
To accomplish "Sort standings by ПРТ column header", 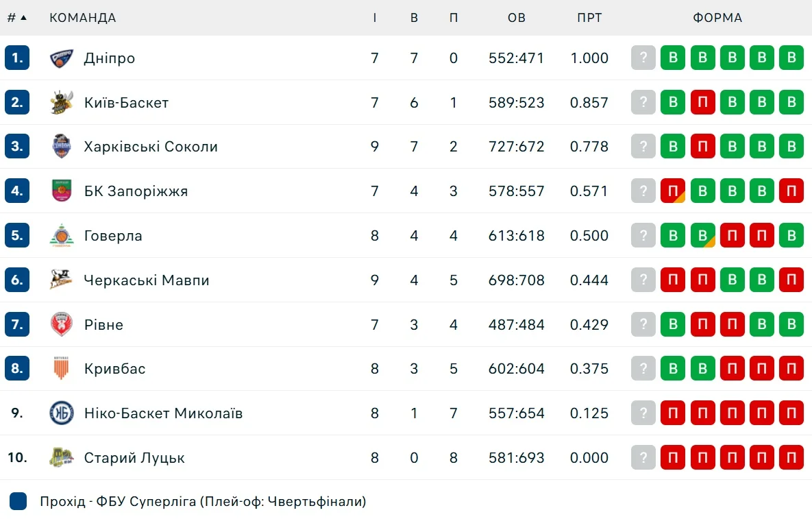I will point(589,18).
